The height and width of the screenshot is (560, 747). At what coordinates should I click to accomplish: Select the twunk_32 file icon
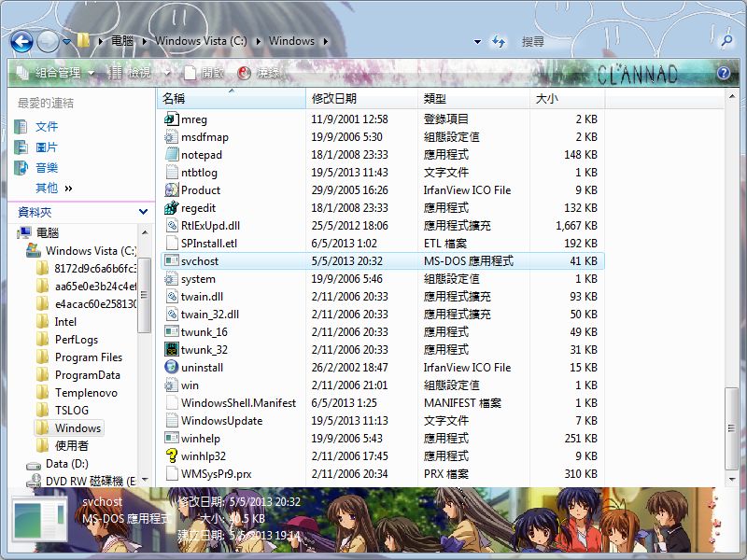pyautogui.click(x=171, y=350)
